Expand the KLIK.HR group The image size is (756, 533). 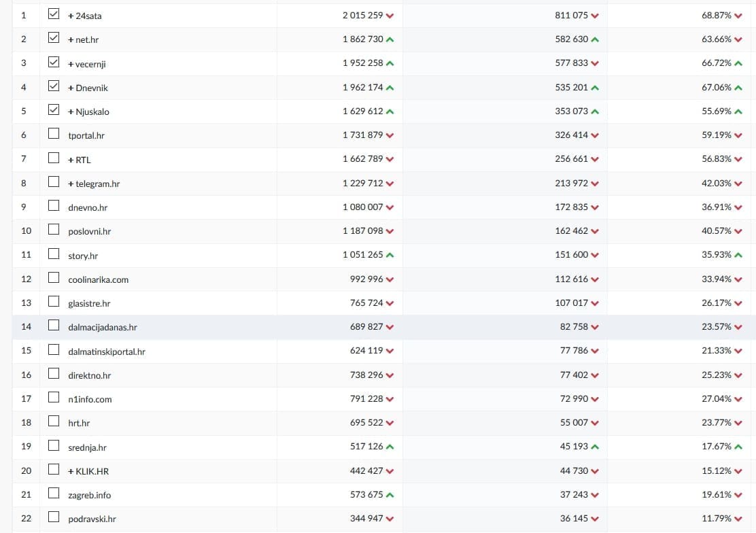click(71, 471)
